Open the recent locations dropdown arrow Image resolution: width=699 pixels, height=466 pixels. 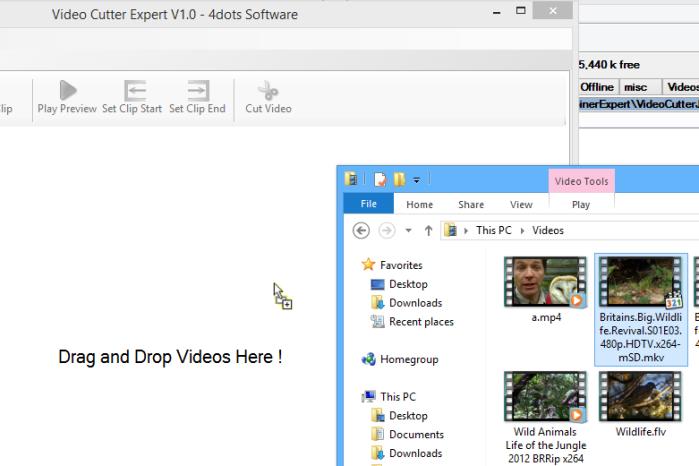coord(408,231)
